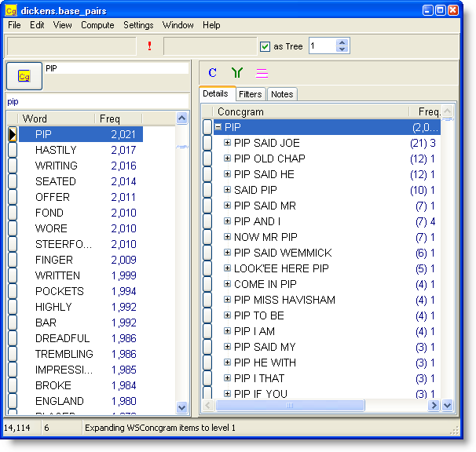Click the 14,114 status bar count

(x=17, y=428)
